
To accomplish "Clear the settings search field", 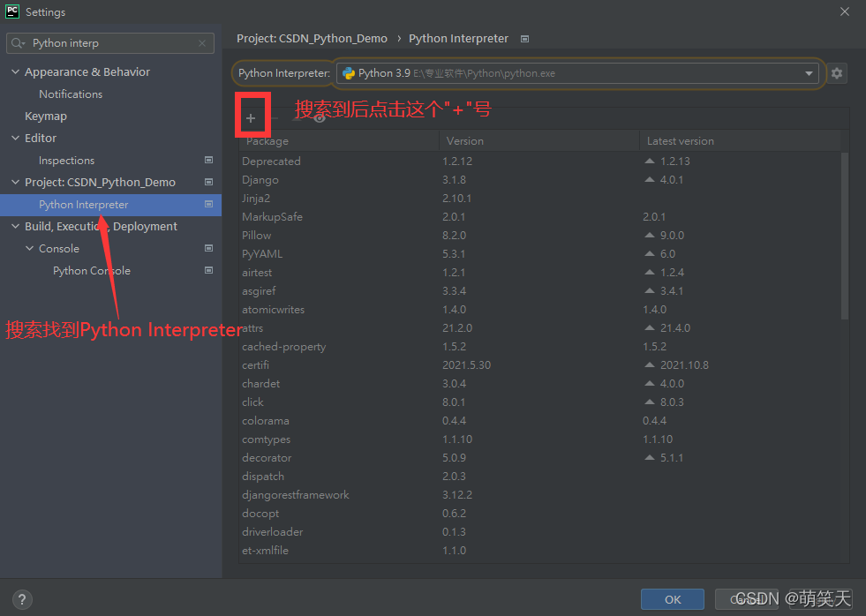I will [x=202, y=43].
